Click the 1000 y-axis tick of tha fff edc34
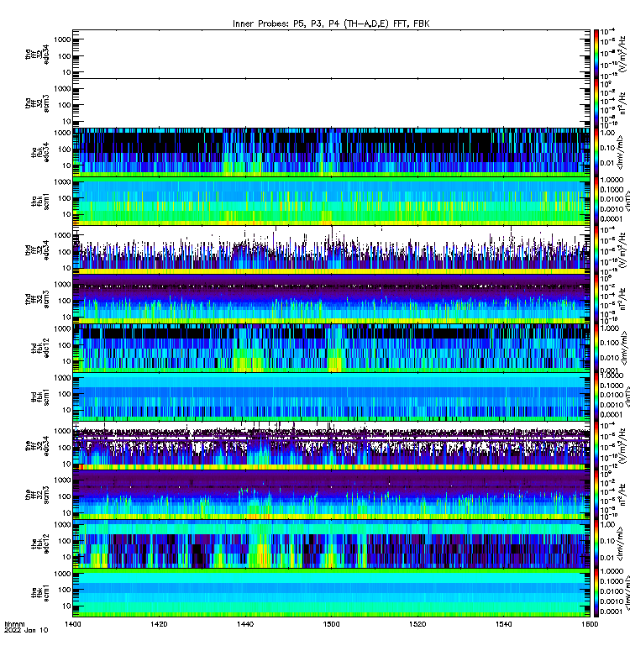This screenshot has width=630, height=672. [x=62, y=39]
